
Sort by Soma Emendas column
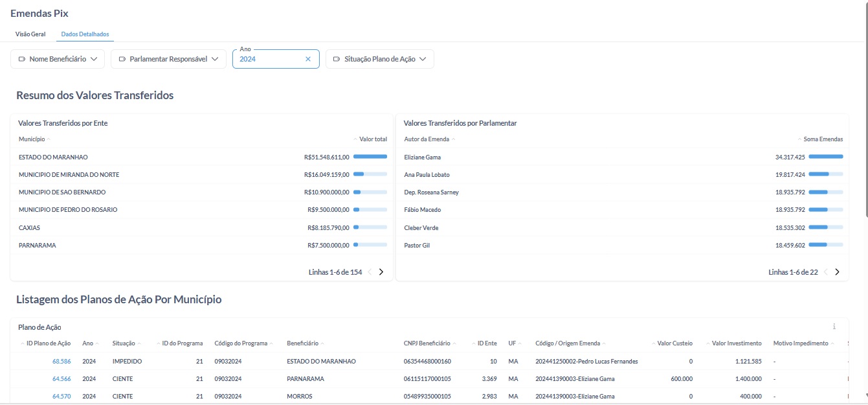coord(823,139)
